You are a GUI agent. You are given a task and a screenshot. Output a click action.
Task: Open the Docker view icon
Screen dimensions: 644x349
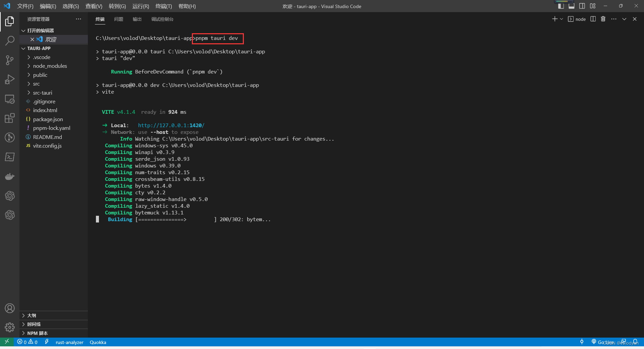[x=10, y=176]
